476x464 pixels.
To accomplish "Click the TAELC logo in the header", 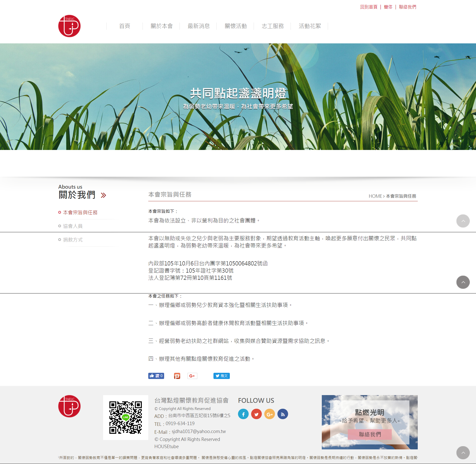I will click(69, 26).
